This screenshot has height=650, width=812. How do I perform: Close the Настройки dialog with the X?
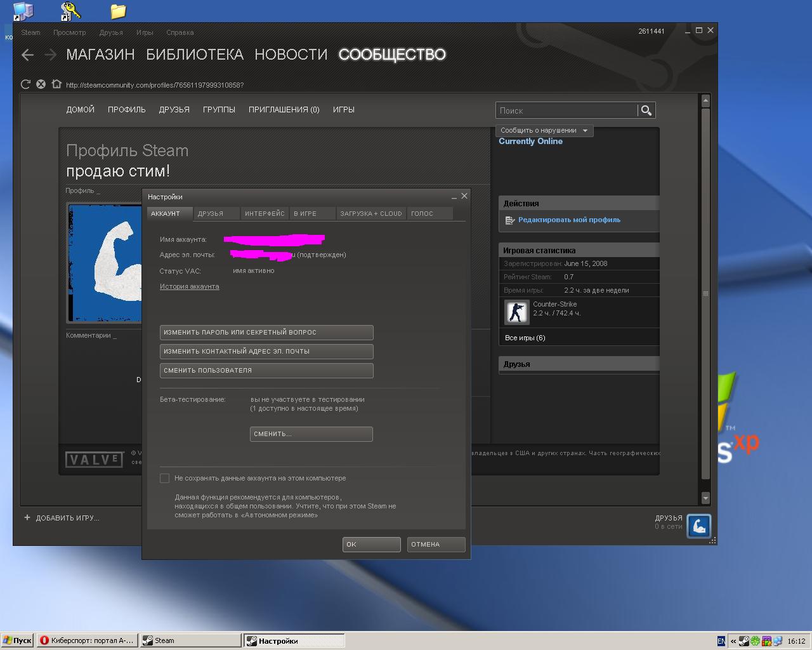pyautogui.click(x=464, y=196)
